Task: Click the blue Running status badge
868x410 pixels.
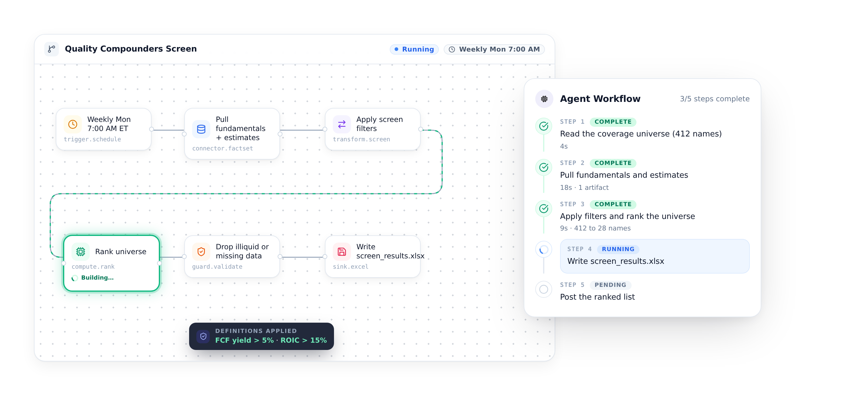Action: (414, 49)
